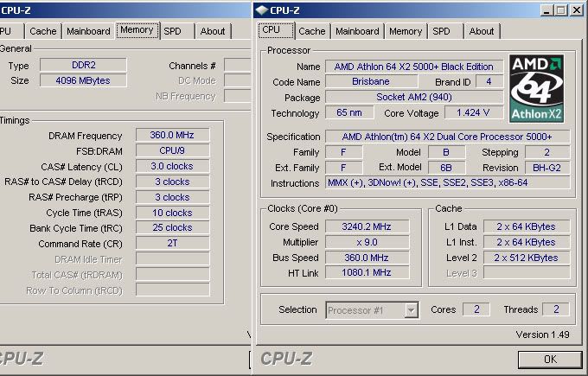588x376 pixels.
Task: Open the SPD tab in the left CPU-Z window
Action: pos(177,31)
